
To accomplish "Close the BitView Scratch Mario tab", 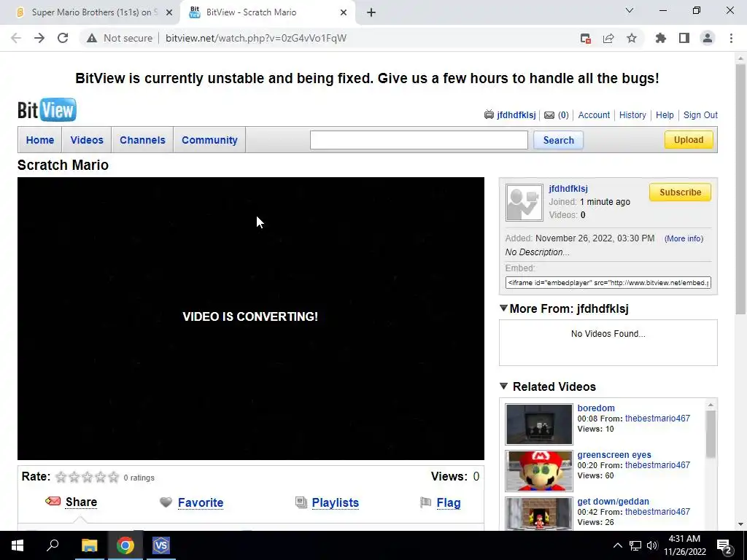I will pyautogui.click(x=344, y=12).
